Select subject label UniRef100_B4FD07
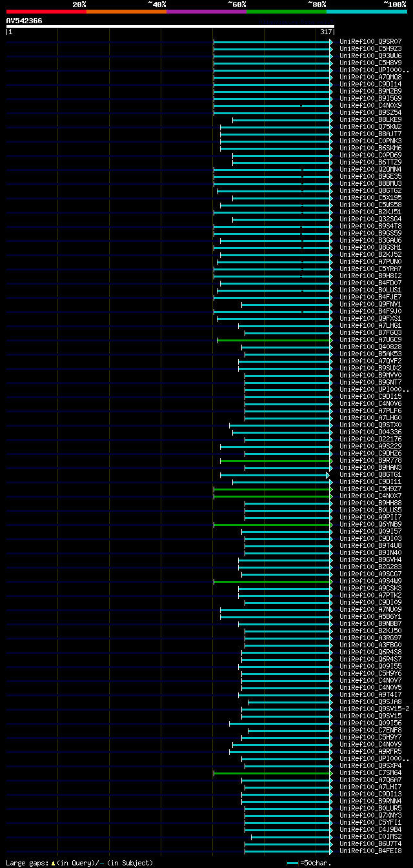The width and height of the screenshot is (413, 868). click(x=370, y=283)
